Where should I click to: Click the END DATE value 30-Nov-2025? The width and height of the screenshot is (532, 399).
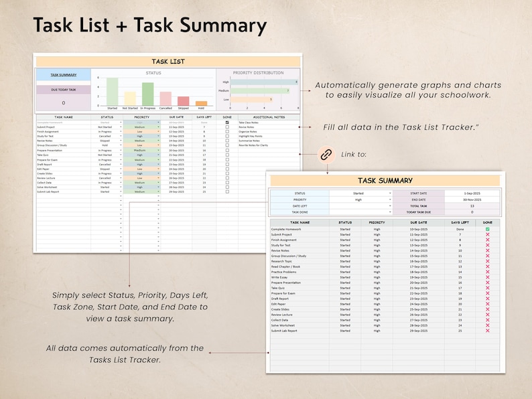[472, 199]
